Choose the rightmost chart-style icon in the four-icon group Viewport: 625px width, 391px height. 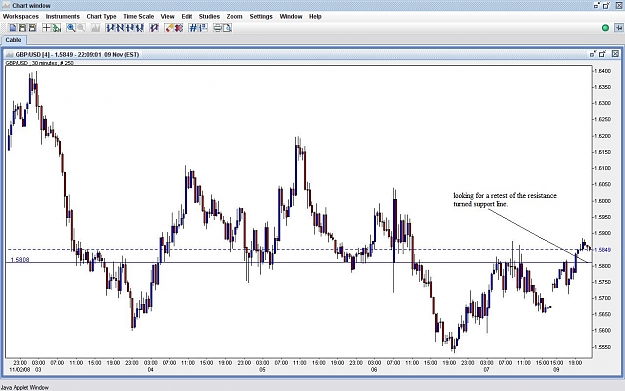[139, 28]
